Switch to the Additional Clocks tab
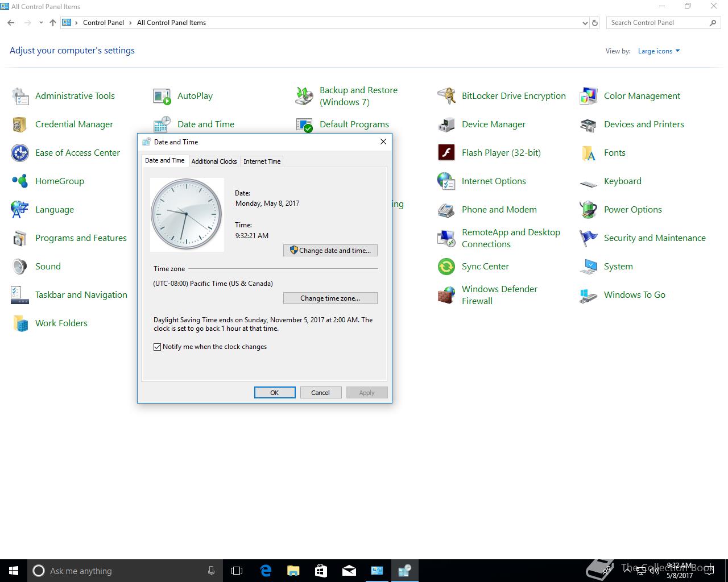The image size is (728, 582). click(214, 161)
